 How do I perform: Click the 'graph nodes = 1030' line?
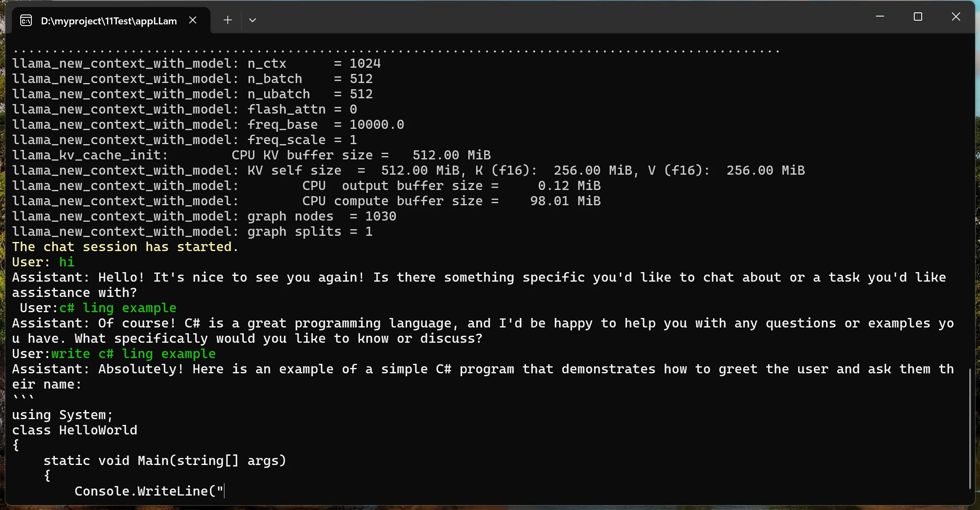(x=204, y=216)
